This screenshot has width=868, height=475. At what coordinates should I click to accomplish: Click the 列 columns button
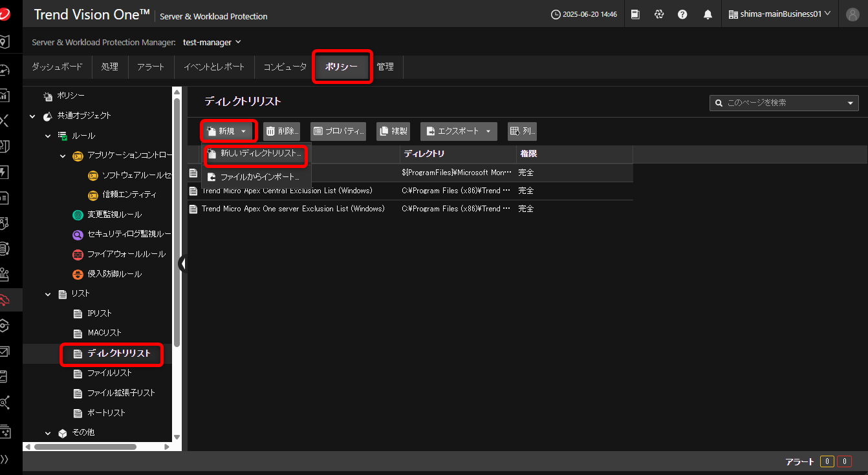point(522,131)
